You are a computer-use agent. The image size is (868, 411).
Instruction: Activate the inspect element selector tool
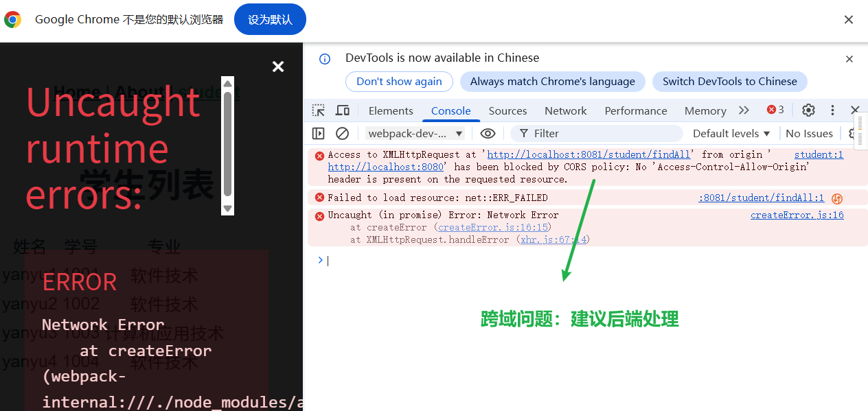319,110
